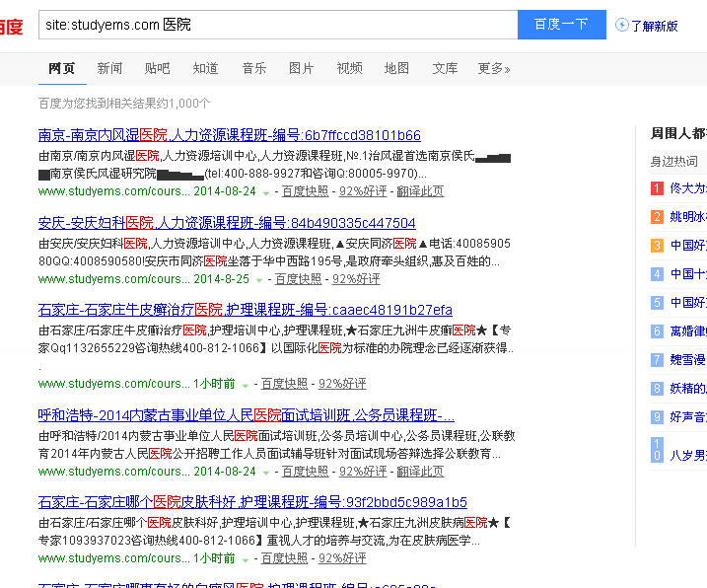707x588 pixels.
Task: Select the 网页 tab
Action: [62, 69]
